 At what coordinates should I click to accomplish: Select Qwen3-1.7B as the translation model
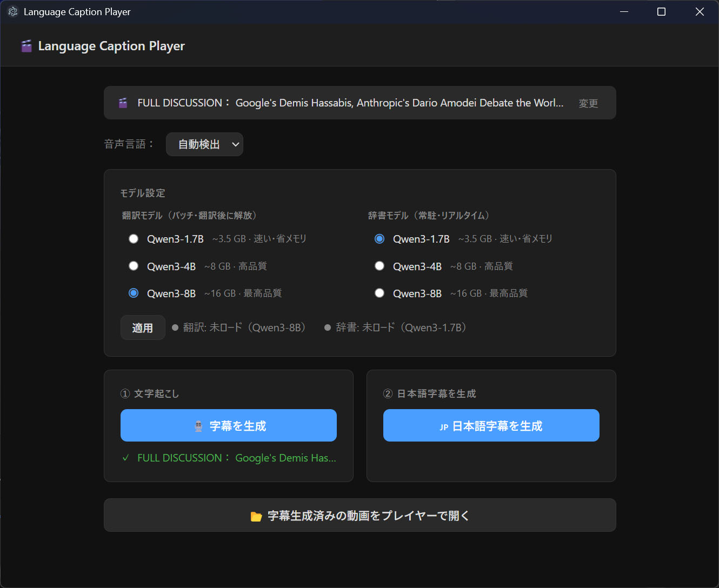point(134,239)
